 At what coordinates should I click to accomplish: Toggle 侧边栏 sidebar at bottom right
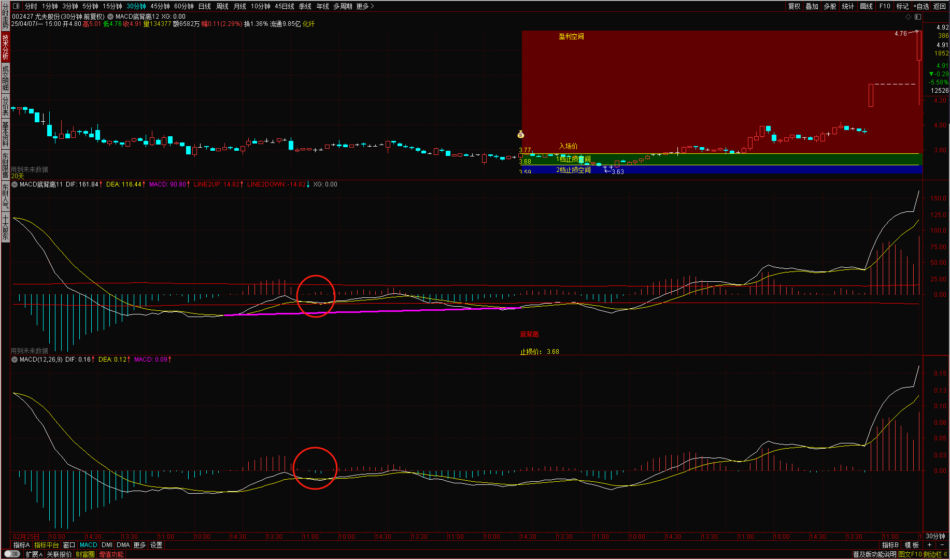coord(935,554)
